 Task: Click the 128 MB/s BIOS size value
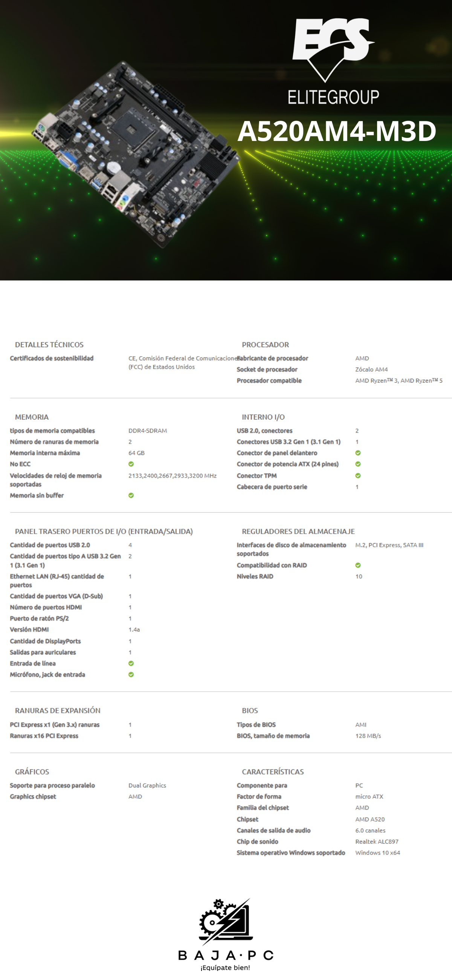(x=368, y=736)
